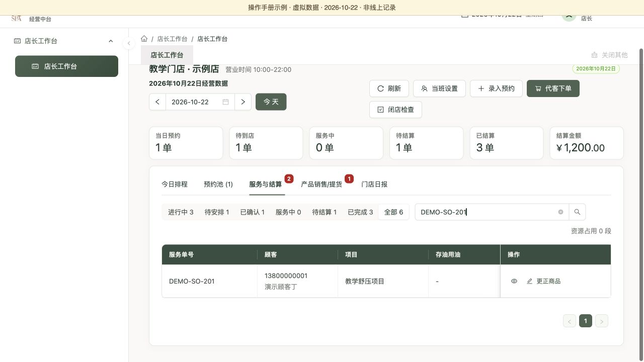This screenshot has height=362, width=644.
Task: View order DEMO-SO-201 with the eye icon
Action: pyautogui.click(x=514, y=282)
